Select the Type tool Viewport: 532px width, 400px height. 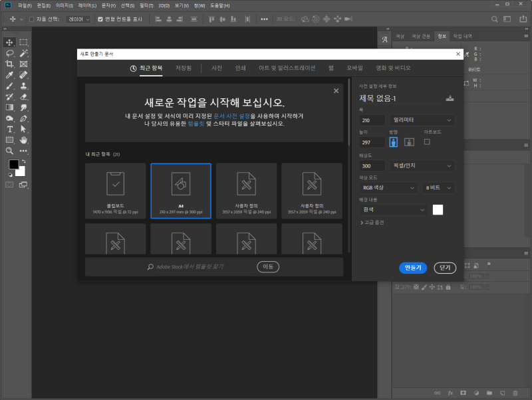[x=9, y=129]
